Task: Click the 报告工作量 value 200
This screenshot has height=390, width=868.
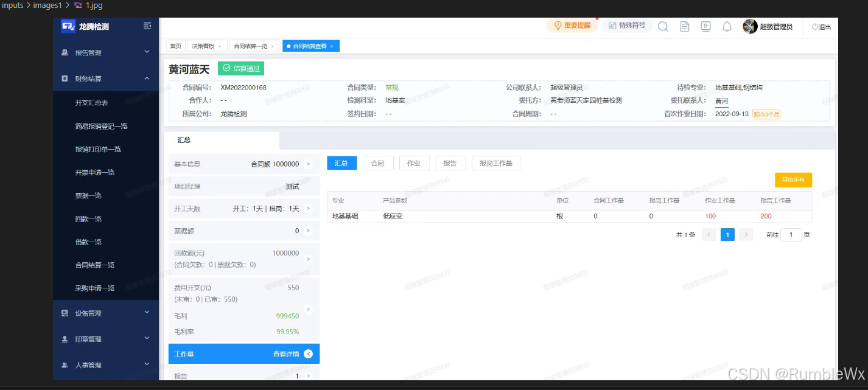Action: point(766,216)
